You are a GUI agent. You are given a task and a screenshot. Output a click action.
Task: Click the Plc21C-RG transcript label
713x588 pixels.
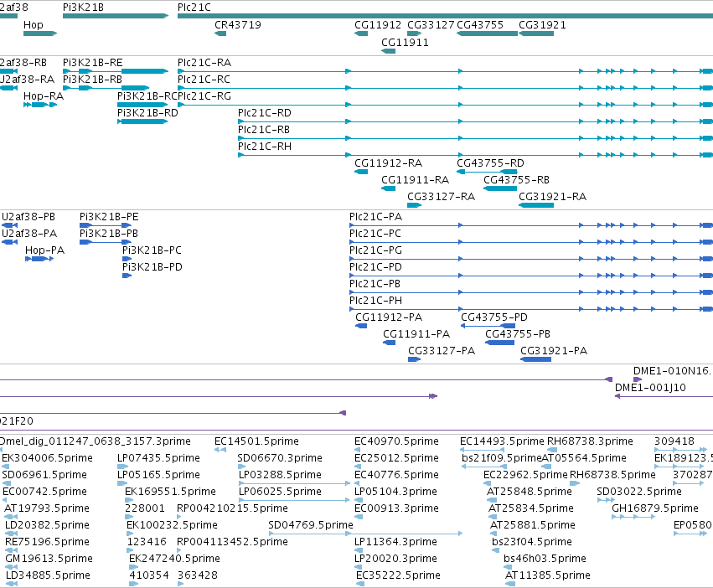coord(204,96)
